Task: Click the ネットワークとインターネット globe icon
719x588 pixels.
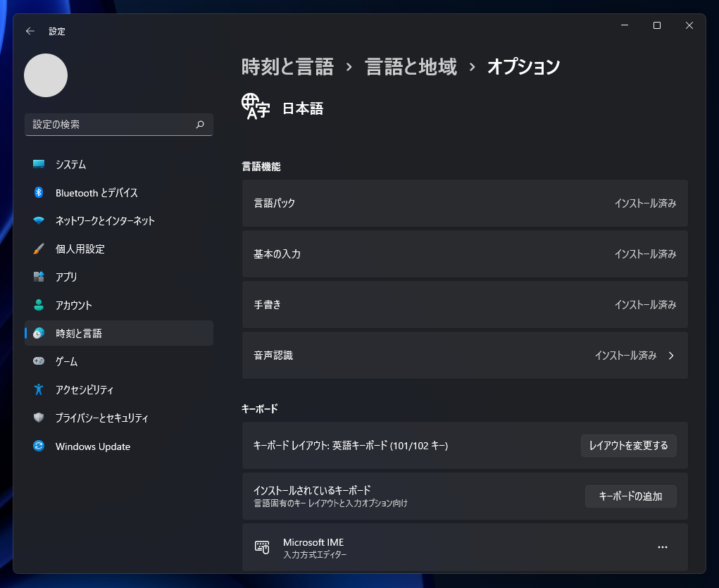Action: point(38,220)
